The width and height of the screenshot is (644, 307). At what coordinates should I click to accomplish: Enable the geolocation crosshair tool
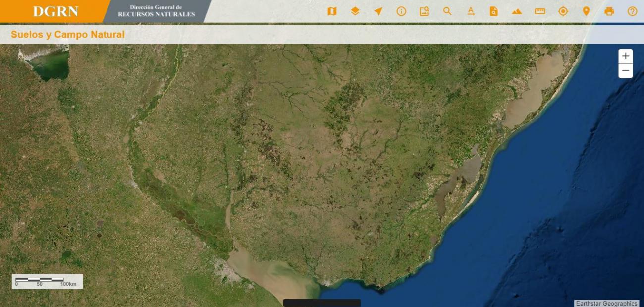pyautogui.click(x=563, y=11)
